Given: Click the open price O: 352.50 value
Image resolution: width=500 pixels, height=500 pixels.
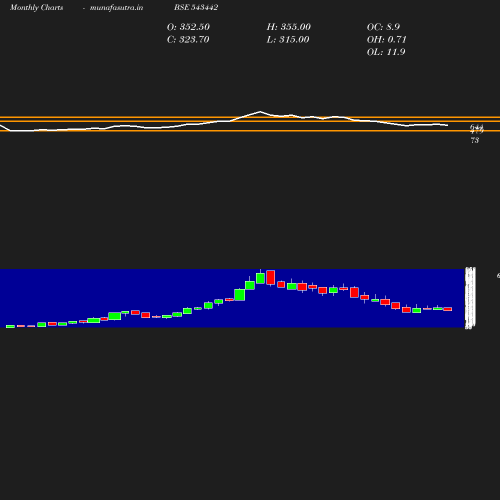Looking at the screenshot, I should tap(188, 27).
